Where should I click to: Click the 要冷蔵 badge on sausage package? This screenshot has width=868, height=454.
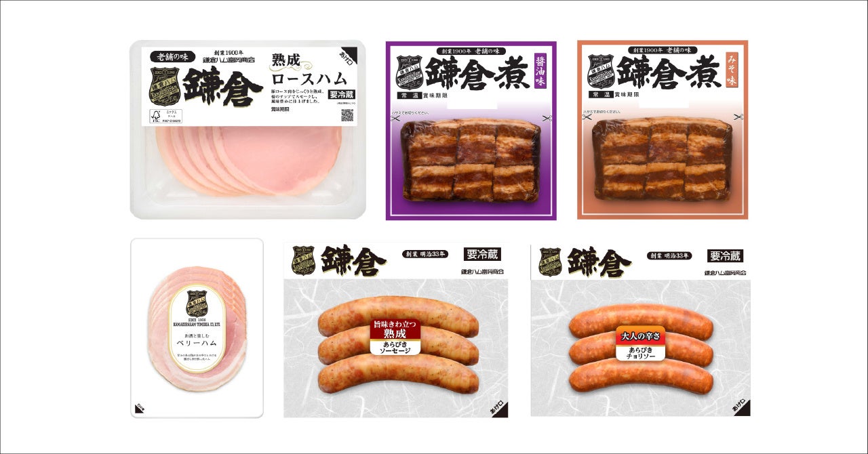point(483,255)
